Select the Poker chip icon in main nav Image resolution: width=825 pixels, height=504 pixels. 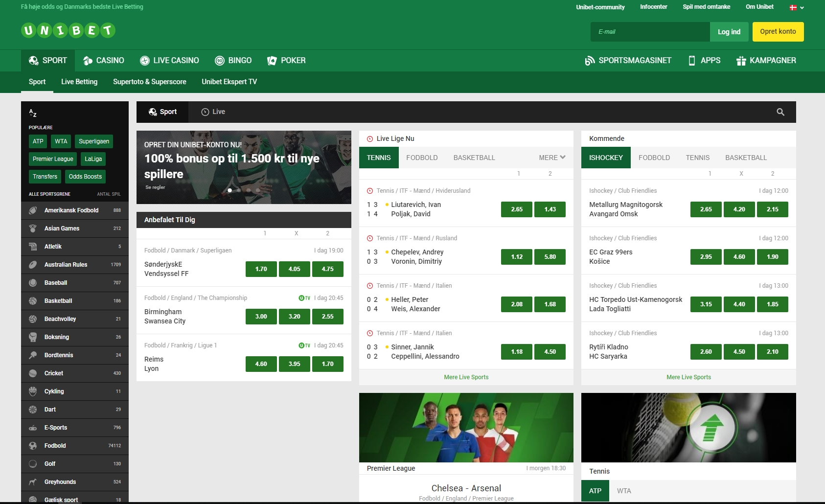coord(272,60)
